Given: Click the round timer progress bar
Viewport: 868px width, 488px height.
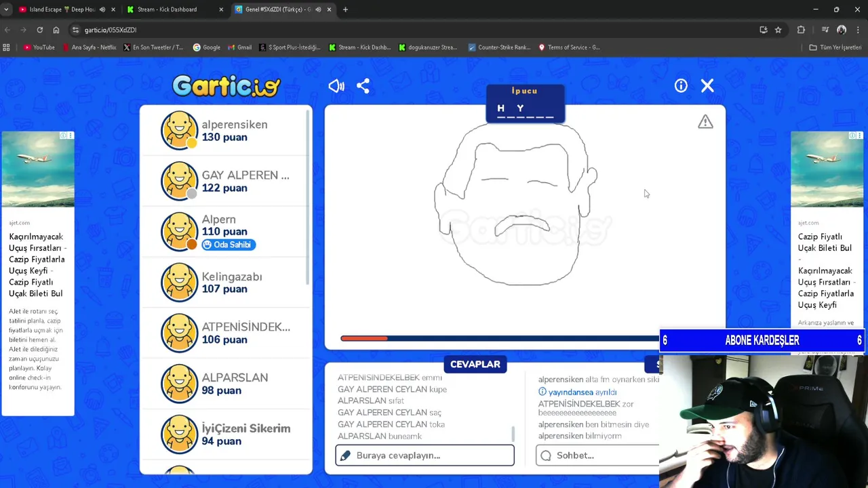Looking at the screenshot, I should (x=499, y=338).
